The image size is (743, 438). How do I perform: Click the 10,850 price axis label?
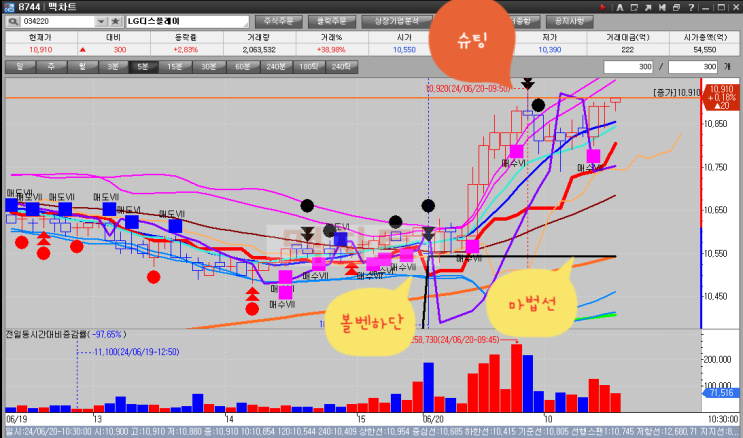[x=716, y=124]
